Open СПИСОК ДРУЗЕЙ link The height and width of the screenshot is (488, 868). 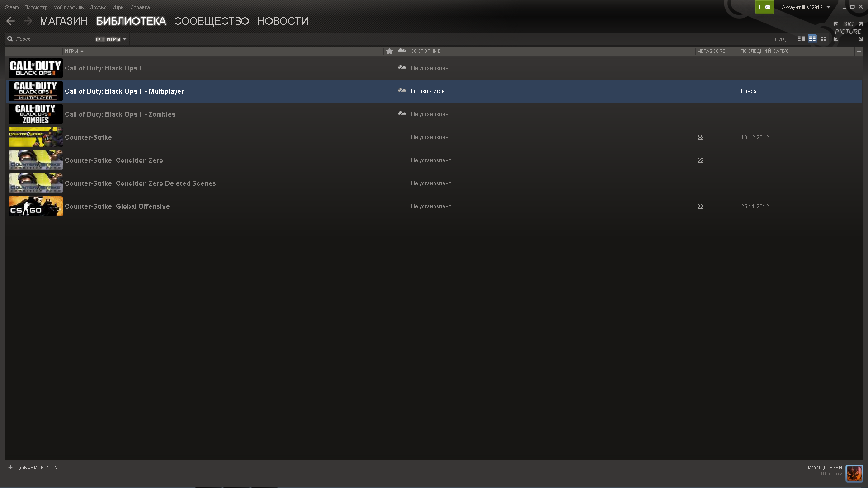pos(821,468)
